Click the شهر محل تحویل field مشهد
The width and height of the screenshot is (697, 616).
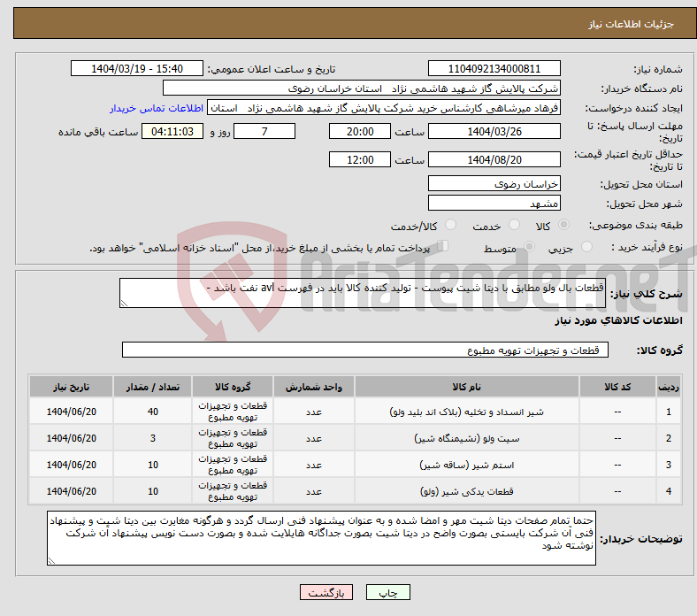click(x=494, y=204)
